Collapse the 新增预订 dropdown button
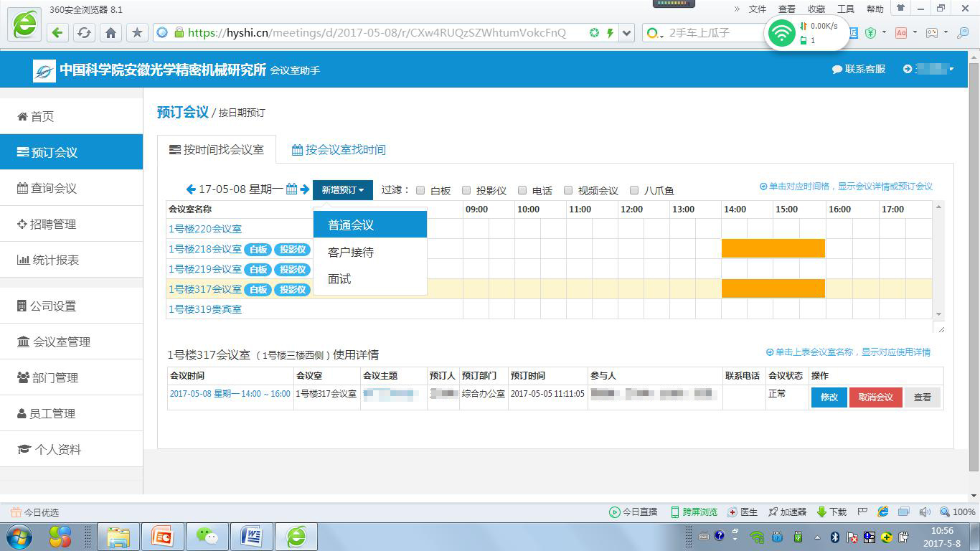Viewport: 980px width, 551px height. 342,190
